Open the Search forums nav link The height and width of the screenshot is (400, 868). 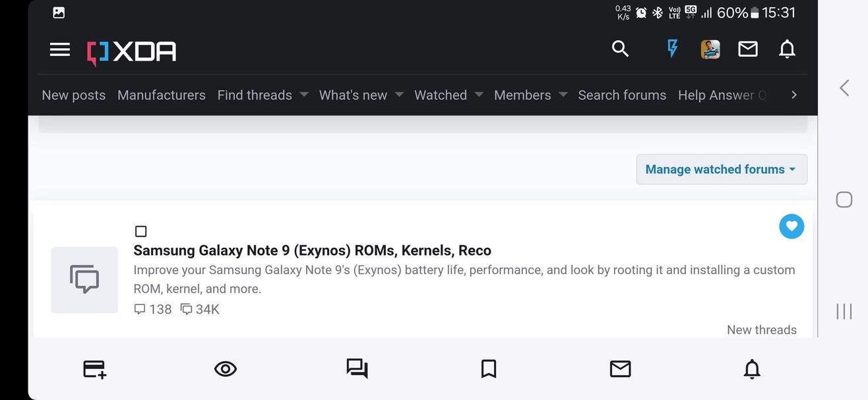(x=622, y=95)
